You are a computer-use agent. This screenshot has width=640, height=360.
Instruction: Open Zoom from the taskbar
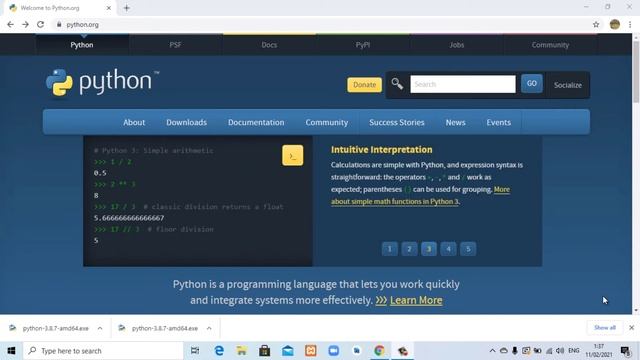tap(333, 351)
